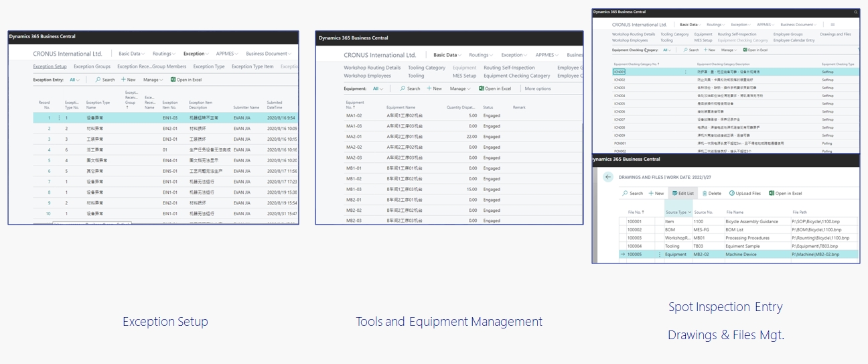This screenshot has width=868, height=364.
Task: Open row options for exception record 1
Action: 59,118
